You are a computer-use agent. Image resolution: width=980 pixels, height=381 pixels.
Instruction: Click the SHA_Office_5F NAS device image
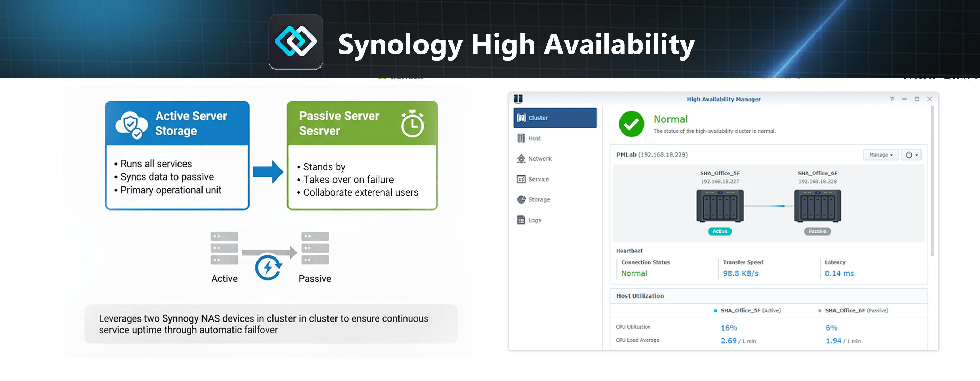point(719,205)
